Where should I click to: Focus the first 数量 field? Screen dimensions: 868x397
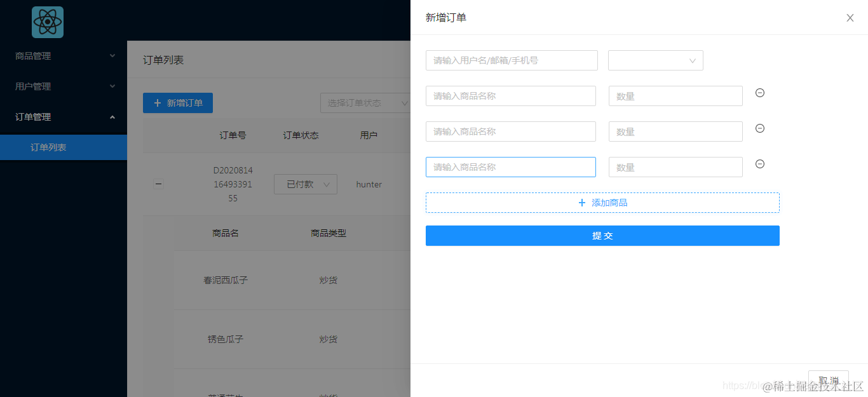pyautogui.click(x=675, y=96)
